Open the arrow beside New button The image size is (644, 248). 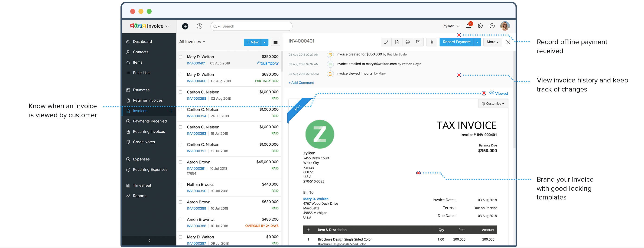(x=264, y=42)
